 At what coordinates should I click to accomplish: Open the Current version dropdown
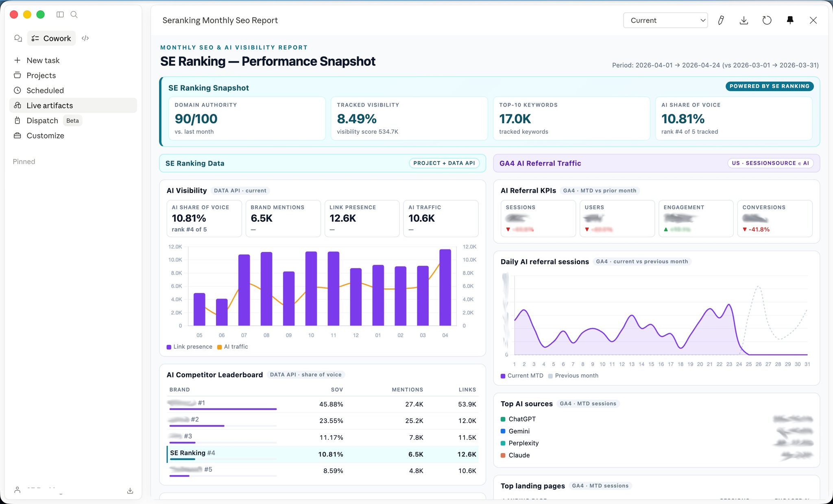665,20
